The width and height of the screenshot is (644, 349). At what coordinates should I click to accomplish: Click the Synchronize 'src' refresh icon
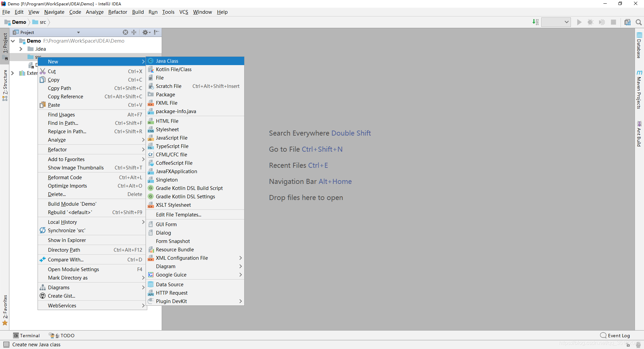pos(43,231)
